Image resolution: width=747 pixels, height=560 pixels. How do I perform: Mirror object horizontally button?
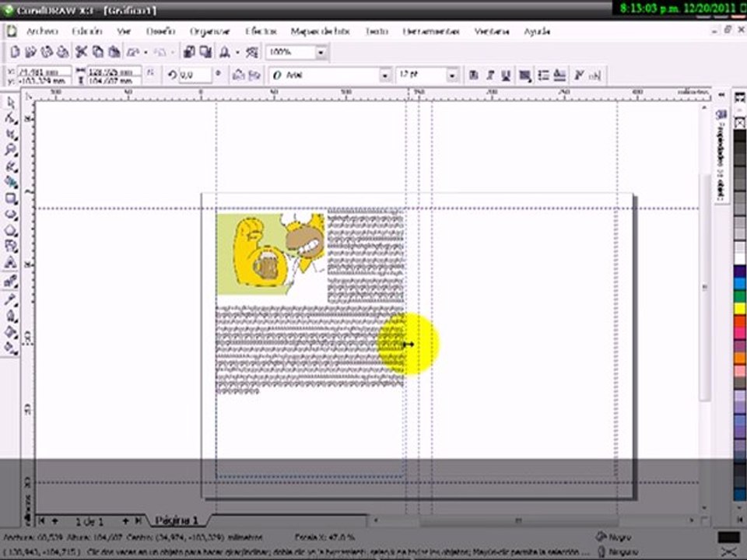239,75
